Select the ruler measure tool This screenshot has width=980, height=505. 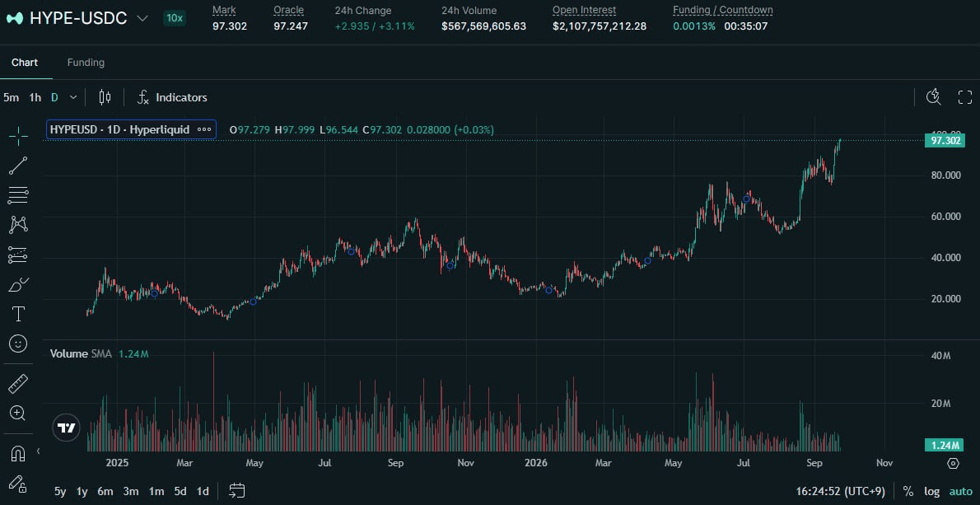(x=18, y=384)
